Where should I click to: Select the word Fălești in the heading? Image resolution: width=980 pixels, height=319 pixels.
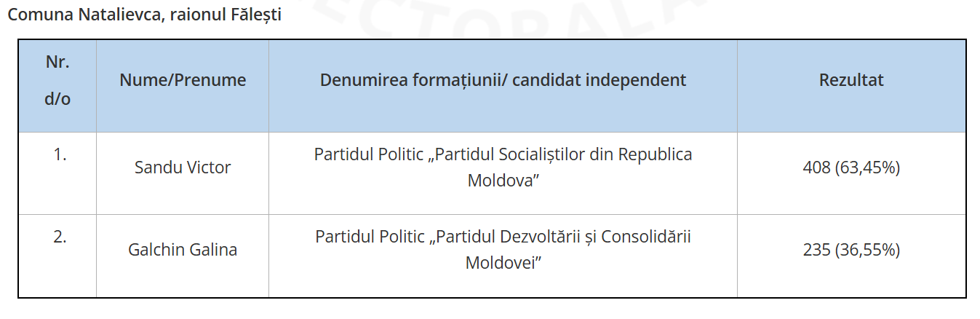coord(255,15)
